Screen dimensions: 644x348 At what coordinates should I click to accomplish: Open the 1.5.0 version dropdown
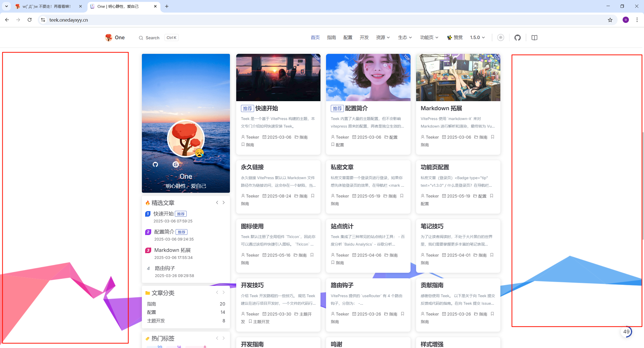point(477,37)
